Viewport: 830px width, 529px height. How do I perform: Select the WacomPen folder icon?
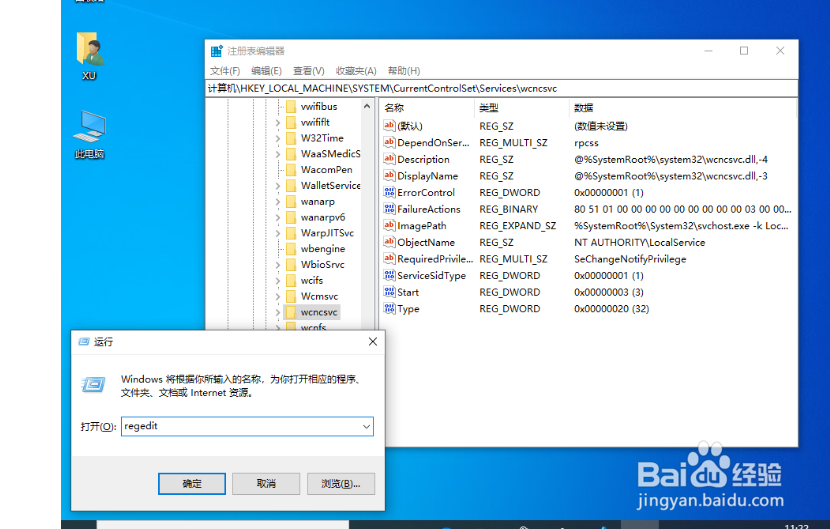[x=291, y=169]
